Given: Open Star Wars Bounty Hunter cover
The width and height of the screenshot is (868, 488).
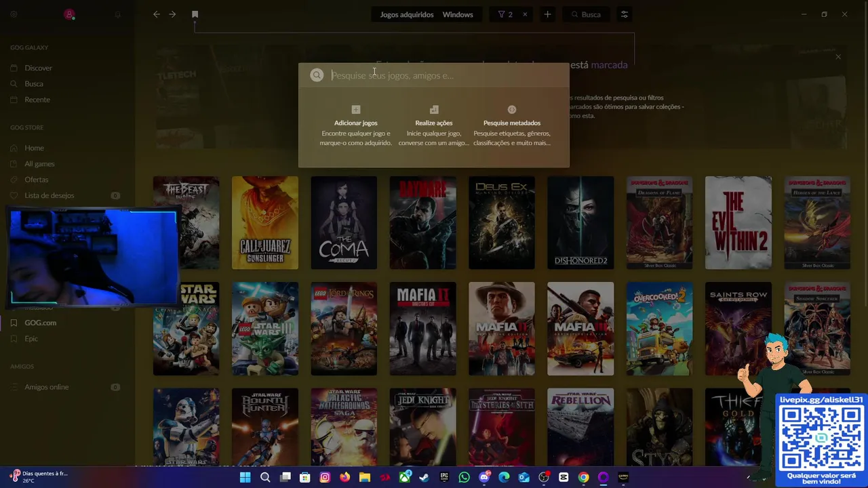Looking at the screenshot, I should tap(264, 427).
